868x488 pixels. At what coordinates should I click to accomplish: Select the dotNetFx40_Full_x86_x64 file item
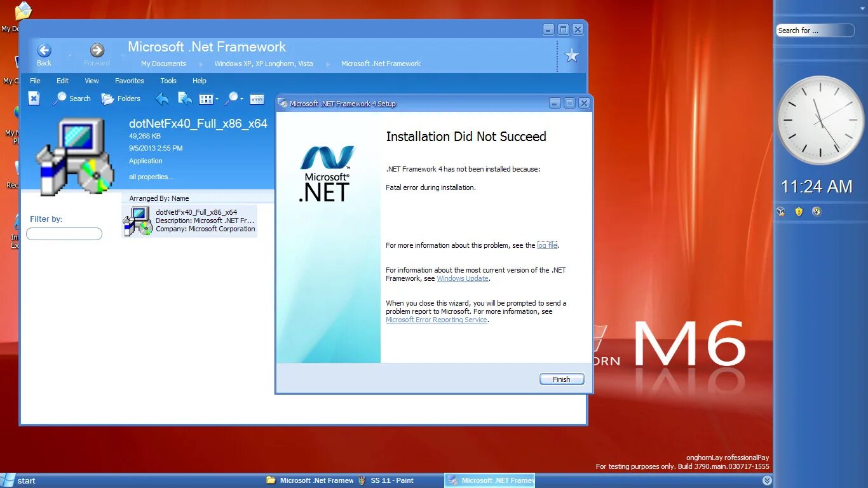(189, 220)
